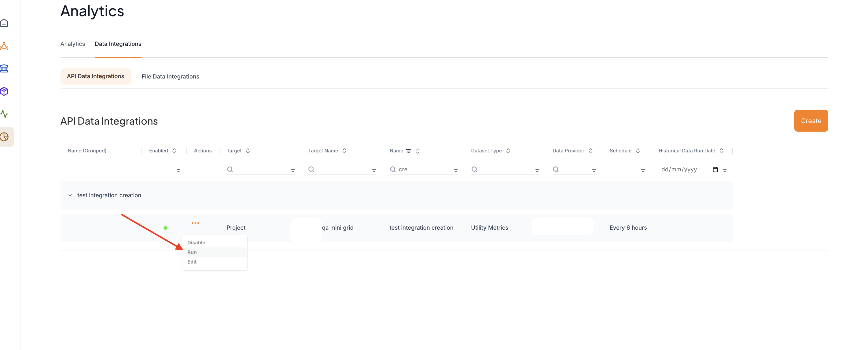Click the Name search field containing cre
The width and height of the screenshot is (868, 350).
pyautogui.click(x=424, y=170)
